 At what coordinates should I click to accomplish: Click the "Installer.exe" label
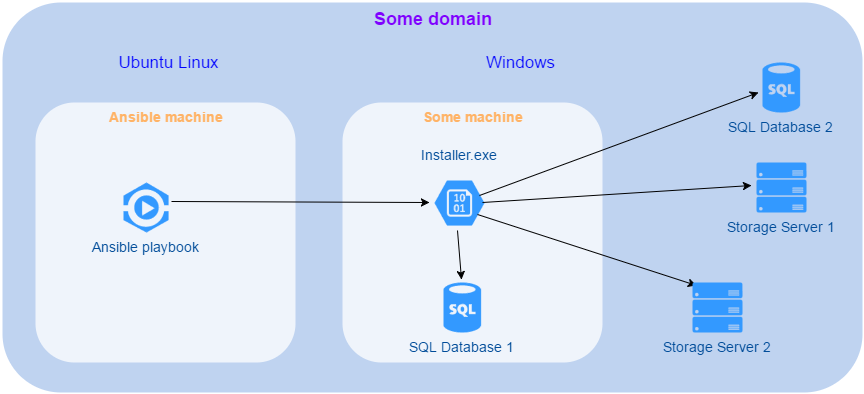click(459, 155)
